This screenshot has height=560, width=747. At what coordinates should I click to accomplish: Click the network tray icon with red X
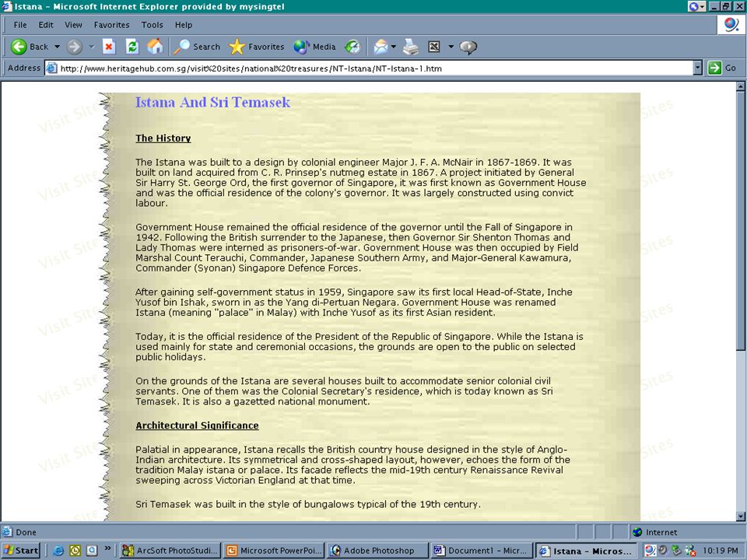pyautogui.click(x=690, y=551)
